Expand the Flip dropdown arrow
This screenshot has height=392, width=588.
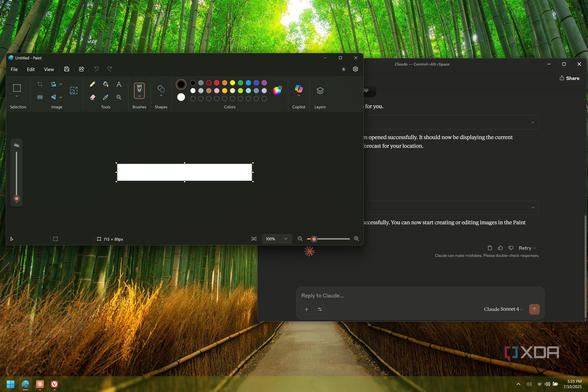61,97
